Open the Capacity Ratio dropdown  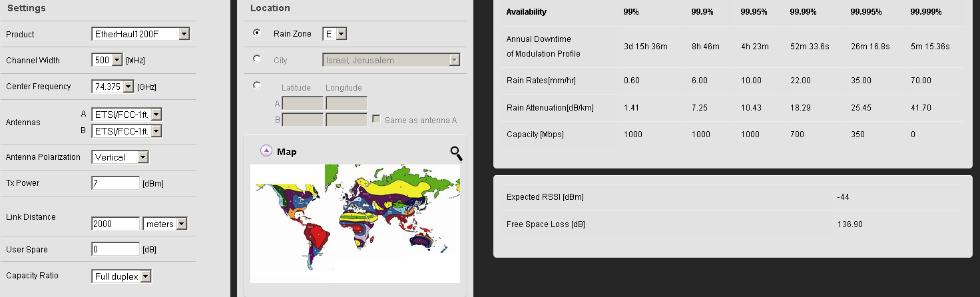tap(122, 276)
